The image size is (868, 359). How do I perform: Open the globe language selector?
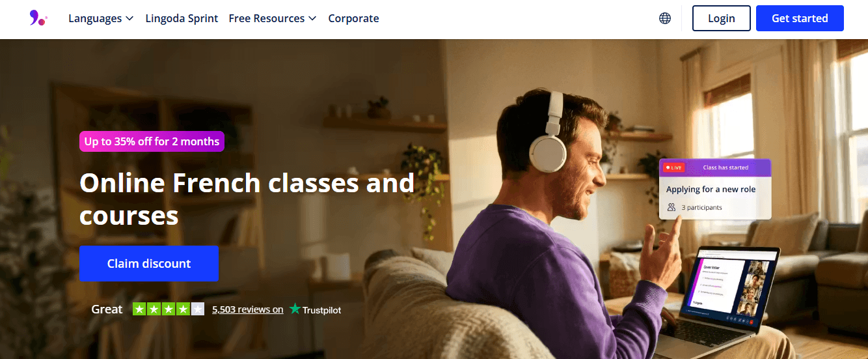coord(665,18)
